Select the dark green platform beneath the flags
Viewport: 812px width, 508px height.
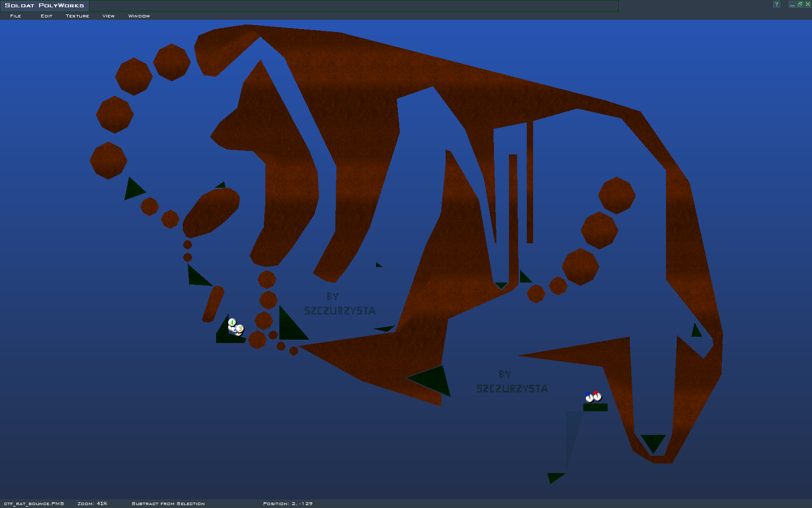click(595, 407)
